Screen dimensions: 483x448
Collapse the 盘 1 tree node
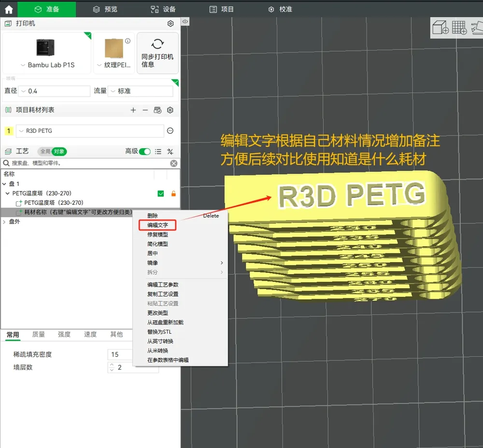[4, 184]
